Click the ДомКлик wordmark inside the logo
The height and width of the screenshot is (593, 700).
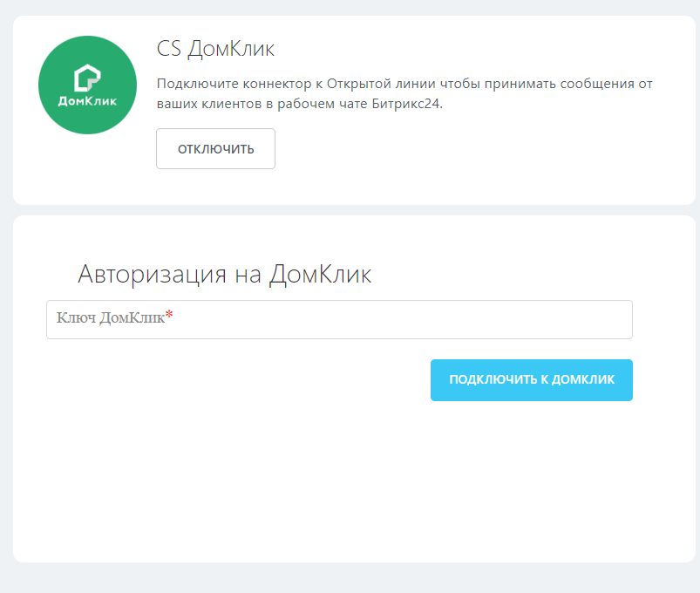coord(87,100)
